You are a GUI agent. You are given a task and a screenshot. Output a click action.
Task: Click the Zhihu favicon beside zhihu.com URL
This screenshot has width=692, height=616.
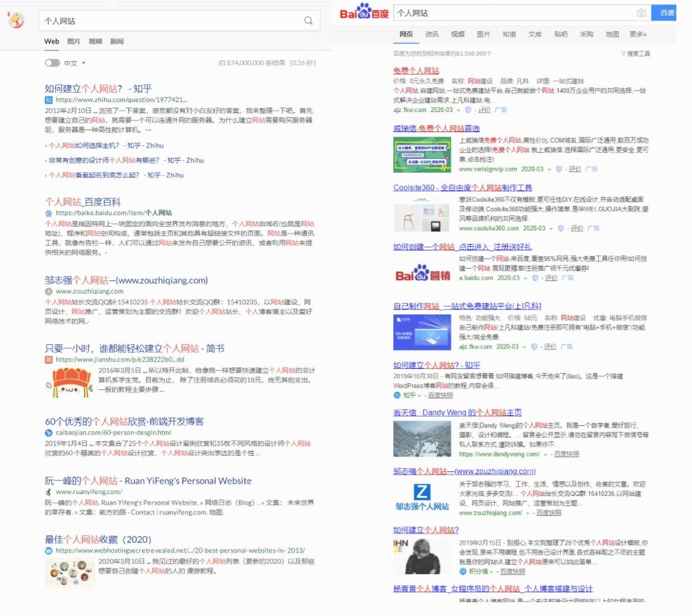pyautogui.click(x=49, y=100)
